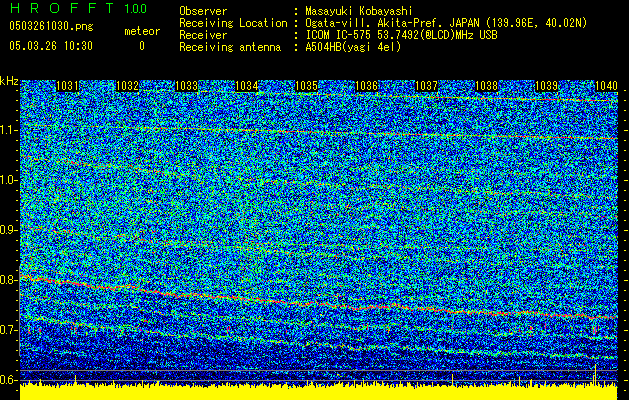Click time marker 1035

click(306, 86)
